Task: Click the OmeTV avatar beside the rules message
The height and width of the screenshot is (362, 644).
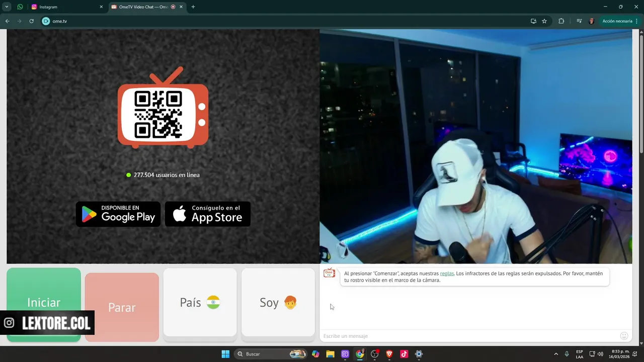Action: (x=329, y=273)
